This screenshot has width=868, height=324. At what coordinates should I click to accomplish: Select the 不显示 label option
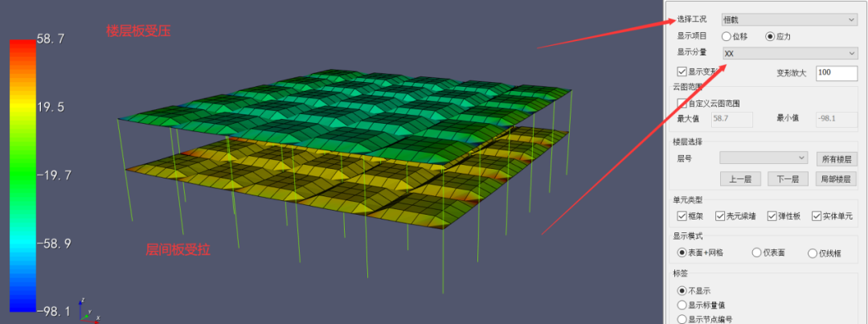click(x=682, y=291)
